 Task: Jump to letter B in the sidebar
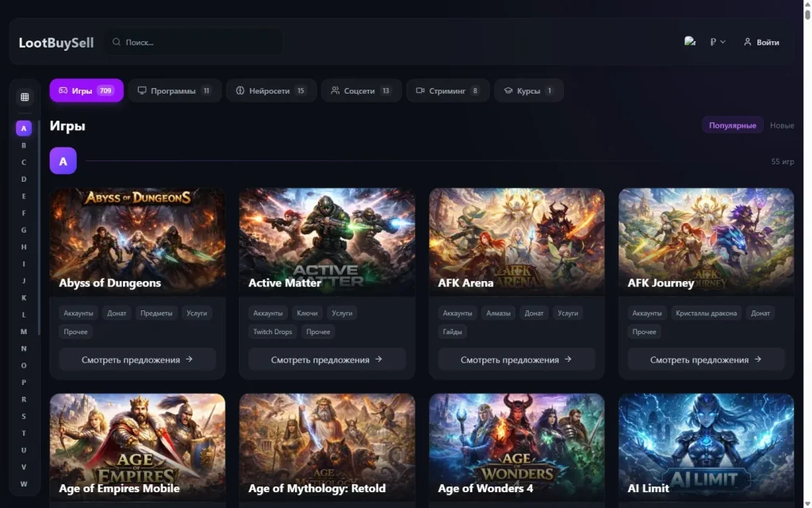point(24,145)
